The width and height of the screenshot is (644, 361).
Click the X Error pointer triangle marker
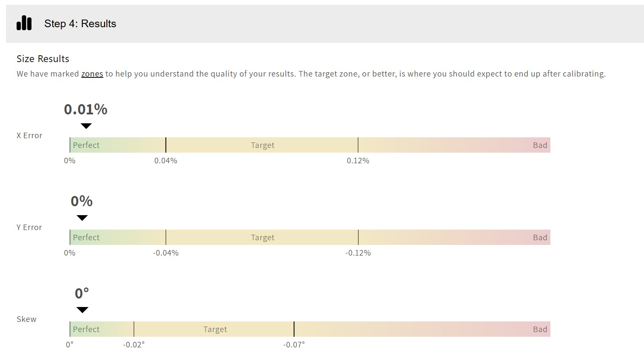click(x=86, y=126)
